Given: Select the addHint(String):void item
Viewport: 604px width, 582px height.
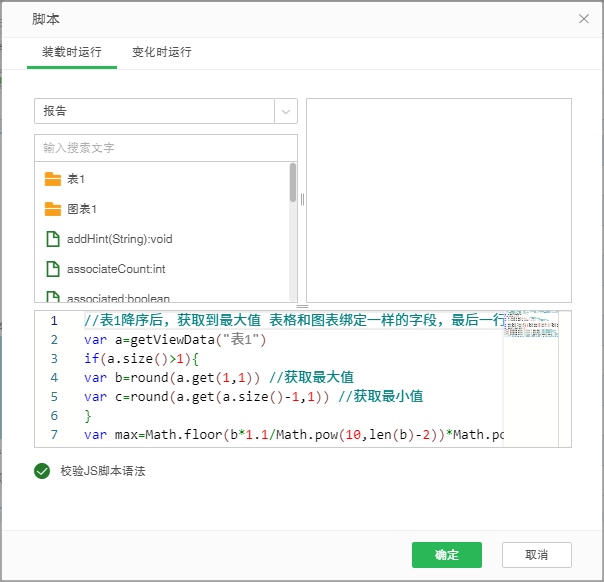Looking at the screenshot, I should (x=120, y=239).
